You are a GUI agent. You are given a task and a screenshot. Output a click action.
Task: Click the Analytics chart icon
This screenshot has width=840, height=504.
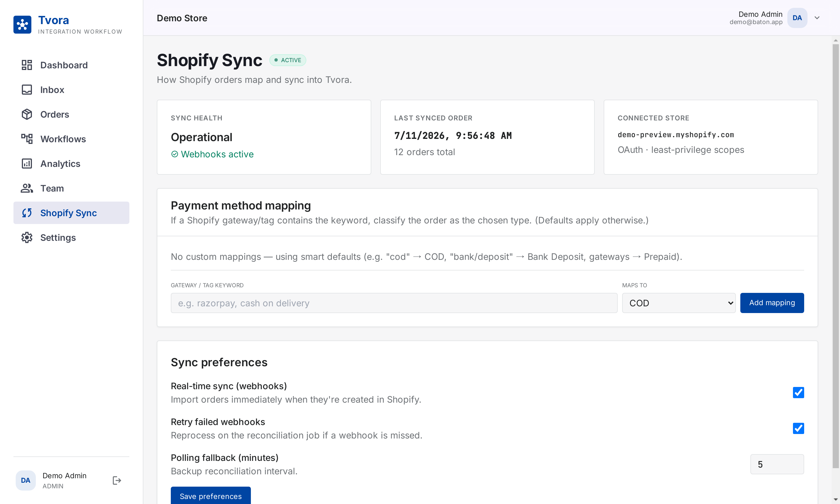27,164
